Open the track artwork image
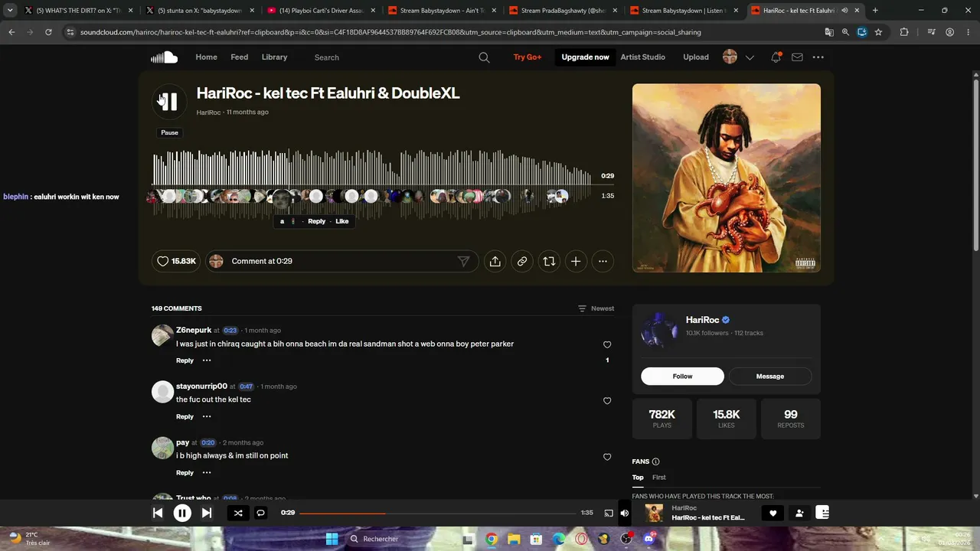This screenshot has height=551, width=980. click(x=727, y=178)
